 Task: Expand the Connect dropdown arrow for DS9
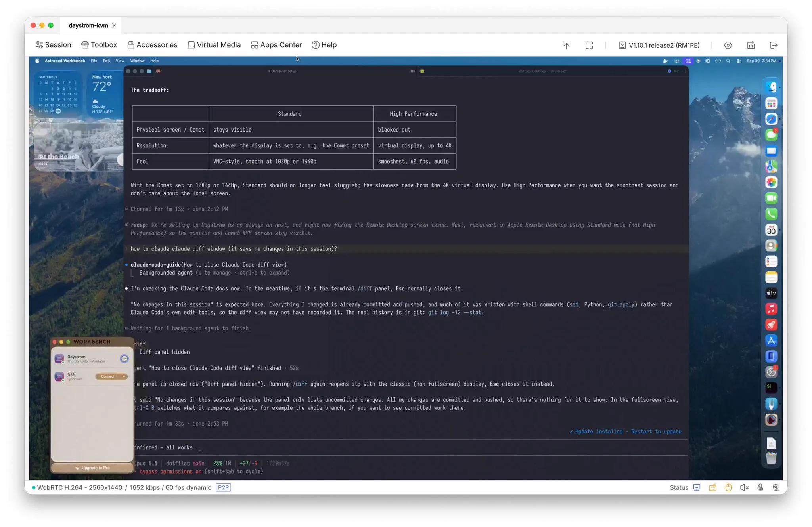click(x=124, y=376)
